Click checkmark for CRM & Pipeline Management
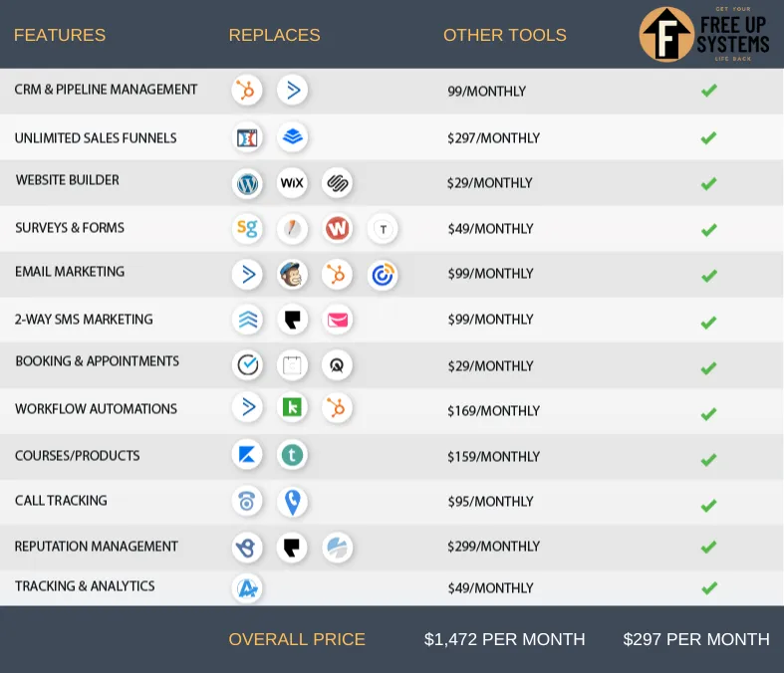Viewport: 784px width, 673px height. [x=708, y=91]
